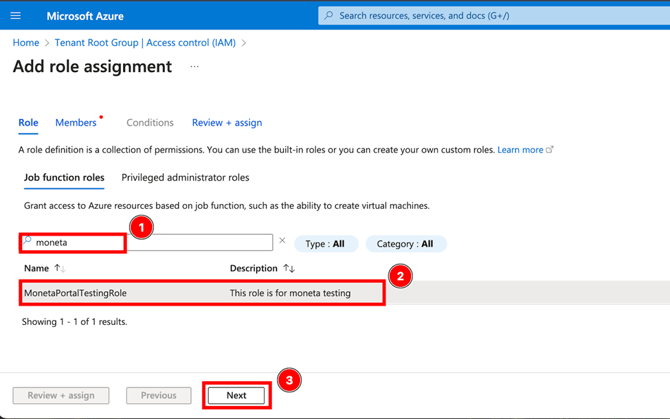670x419 pixels.
Task: Open the ellipsis menu beside Add role assignment
Action: 194,67
